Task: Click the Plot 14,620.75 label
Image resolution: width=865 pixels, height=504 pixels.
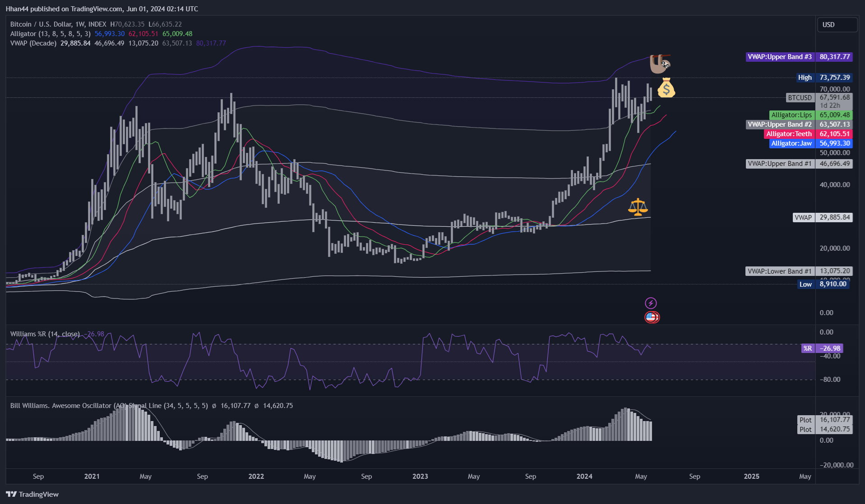Action: tap(825, 429)
